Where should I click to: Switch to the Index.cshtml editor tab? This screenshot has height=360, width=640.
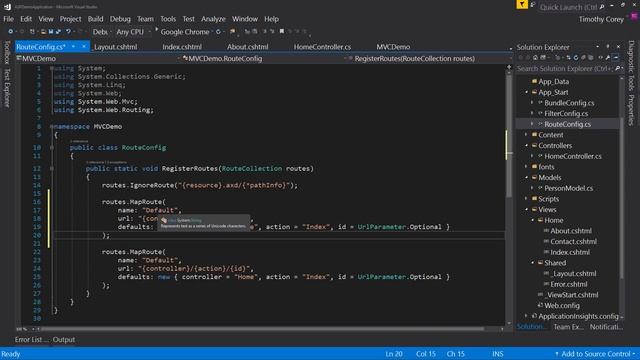[182, 47]
